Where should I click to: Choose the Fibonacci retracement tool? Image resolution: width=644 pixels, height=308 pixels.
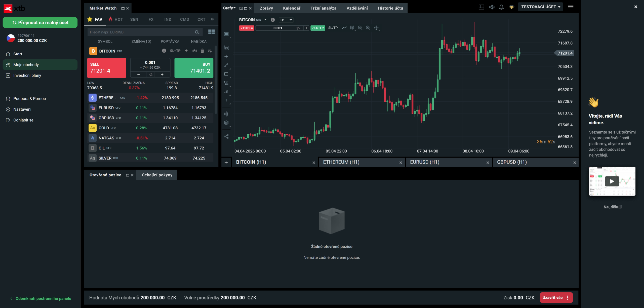pos(226,83)
